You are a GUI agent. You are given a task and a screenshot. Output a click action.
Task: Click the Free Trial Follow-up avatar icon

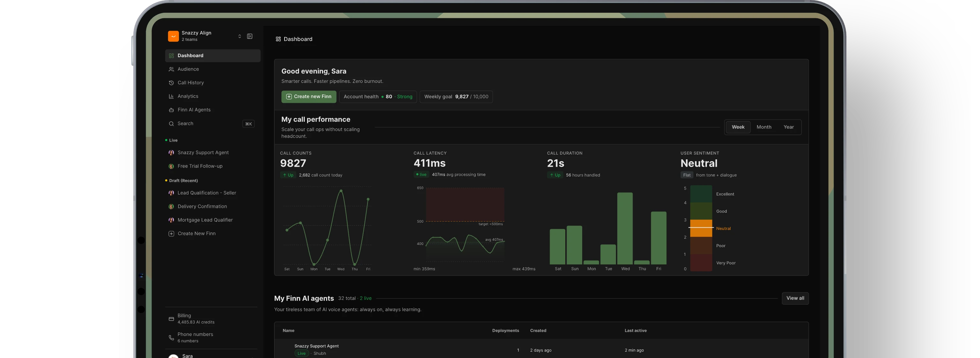(171, 166)
